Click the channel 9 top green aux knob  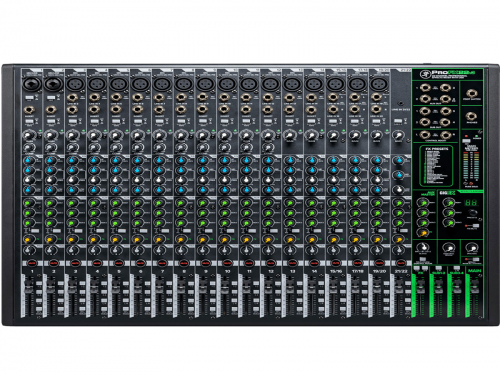(202, 203)
